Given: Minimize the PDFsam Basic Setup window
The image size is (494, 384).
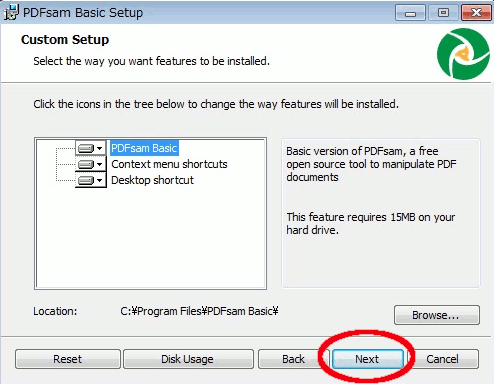Looking at the screenshot, I should pos(410,13).
